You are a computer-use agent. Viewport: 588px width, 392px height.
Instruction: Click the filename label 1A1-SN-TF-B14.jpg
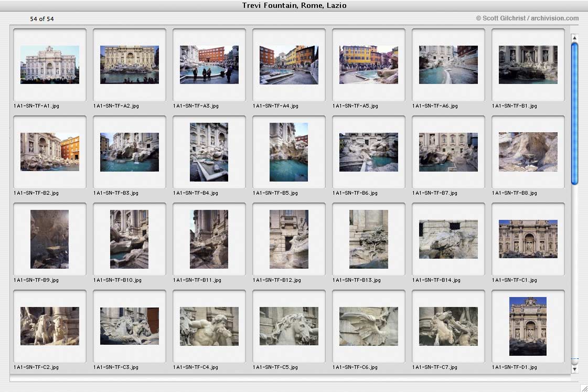[436, 280]
